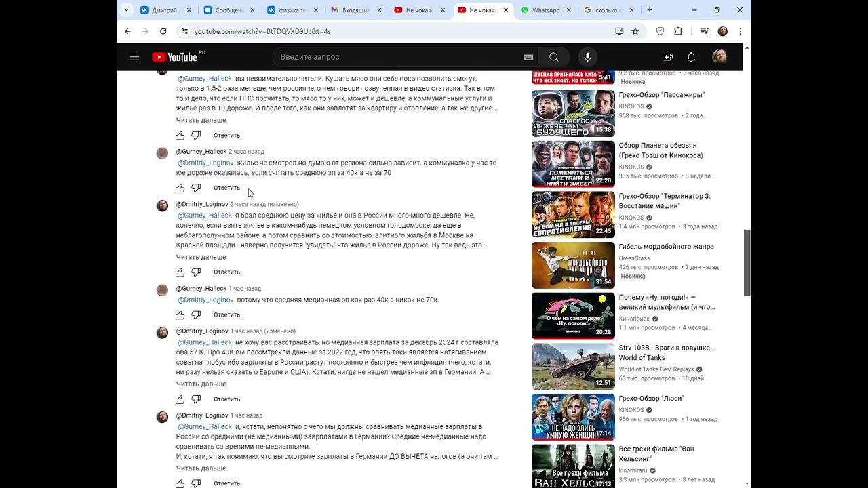
Task: Click the search magnifier button
Action: click(554, 57)
